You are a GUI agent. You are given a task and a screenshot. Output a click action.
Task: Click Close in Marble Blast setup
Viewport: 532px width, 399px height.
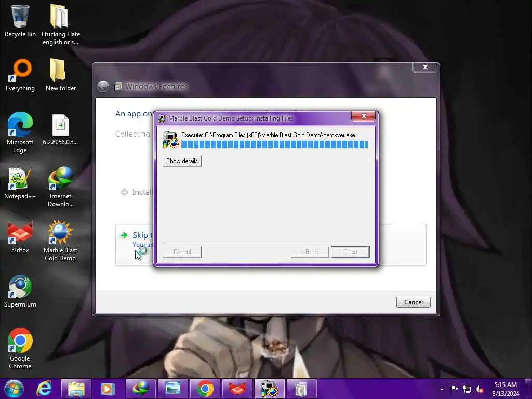coord(350,252)
